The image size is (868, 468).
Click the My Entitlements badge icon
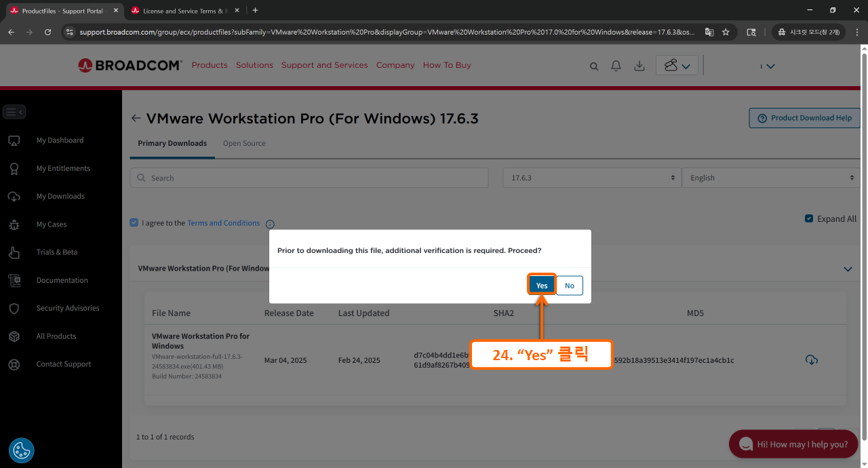click(14, 168)
